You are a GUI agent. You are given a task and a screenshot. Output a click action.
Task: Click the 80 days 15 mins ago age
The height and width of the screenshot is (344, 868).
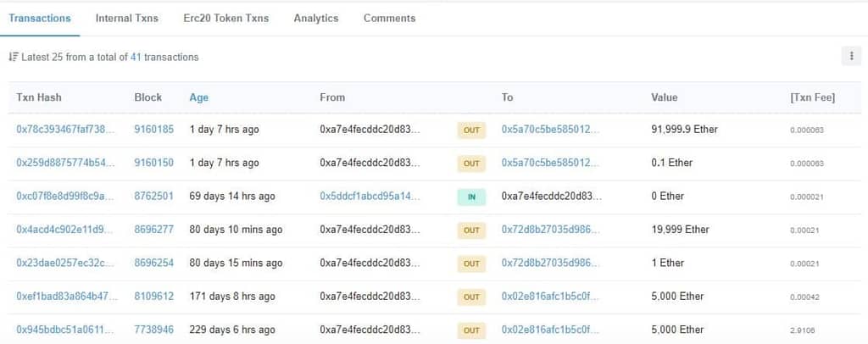point(236,263)
